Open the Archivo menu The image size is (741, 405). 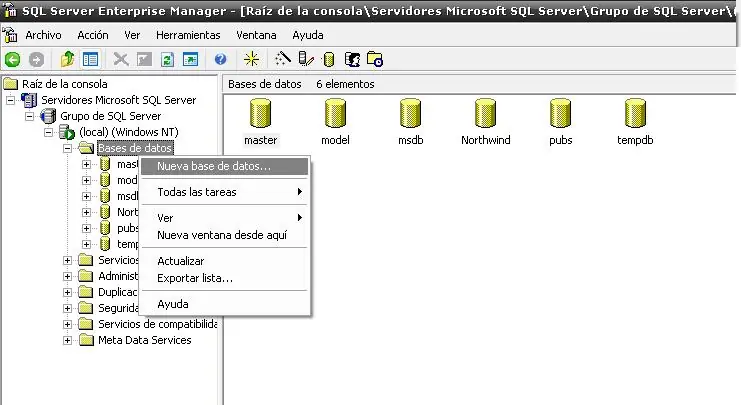click(x=43, y=35)
